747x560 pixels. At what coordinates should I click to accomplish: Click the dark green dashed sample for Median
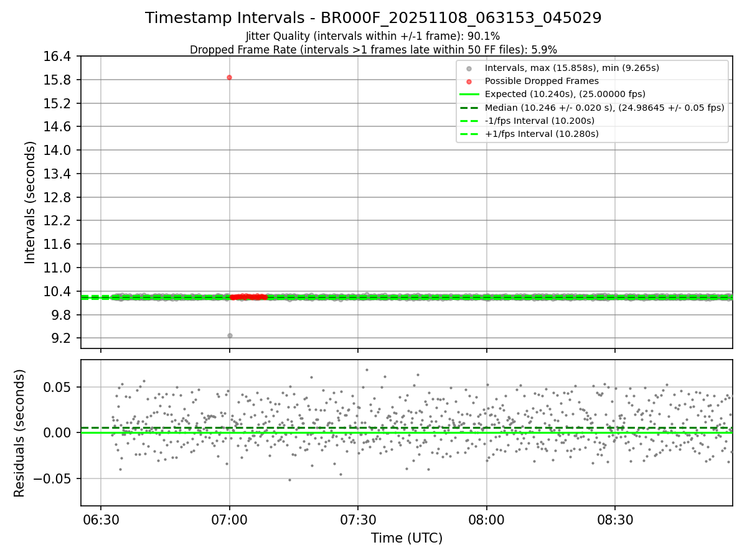click(x=469, y=108)
